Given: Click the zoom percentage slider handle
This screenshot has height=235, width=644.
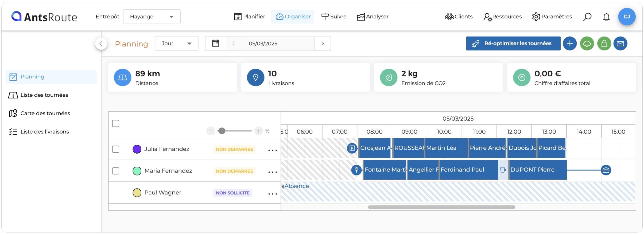Looking at the screenshot, I should click(x=222, y=131).
